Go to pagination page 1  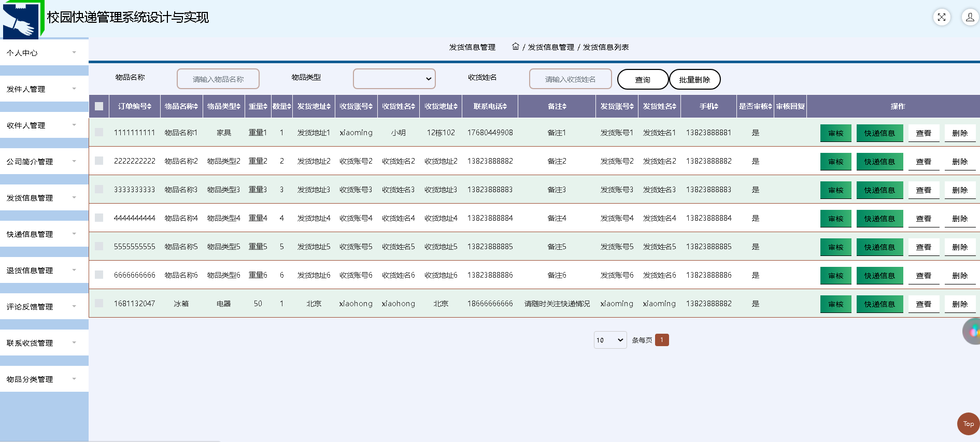point(662,340)
